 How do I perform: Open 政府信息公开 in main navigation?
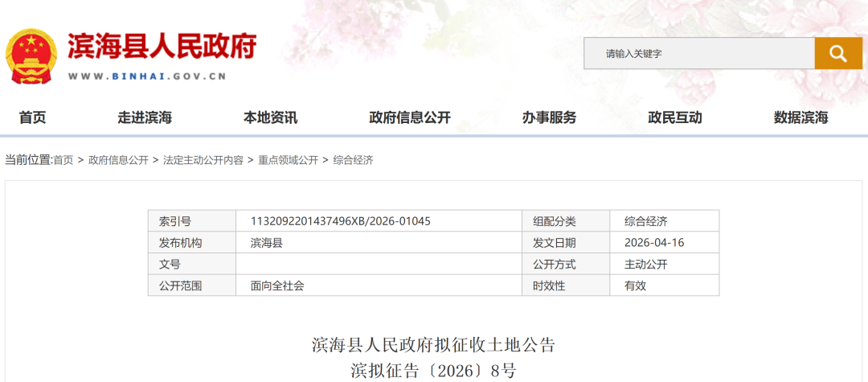click(409, 117)
